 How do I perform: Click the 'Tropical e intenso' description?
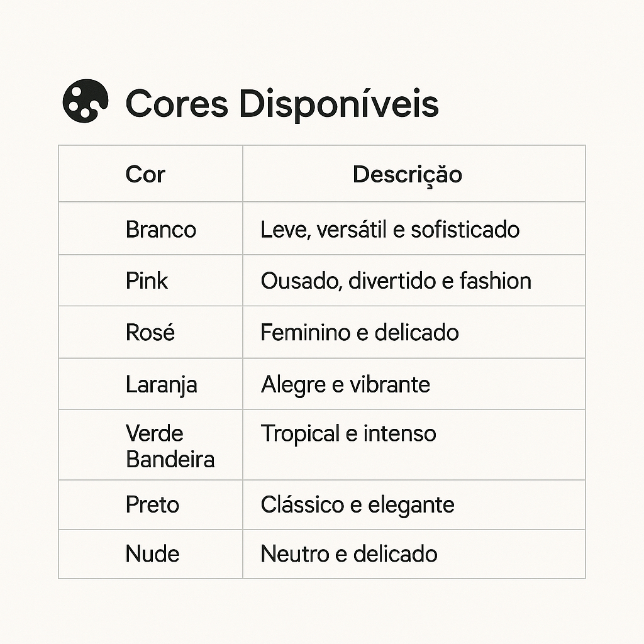(348, 433)
